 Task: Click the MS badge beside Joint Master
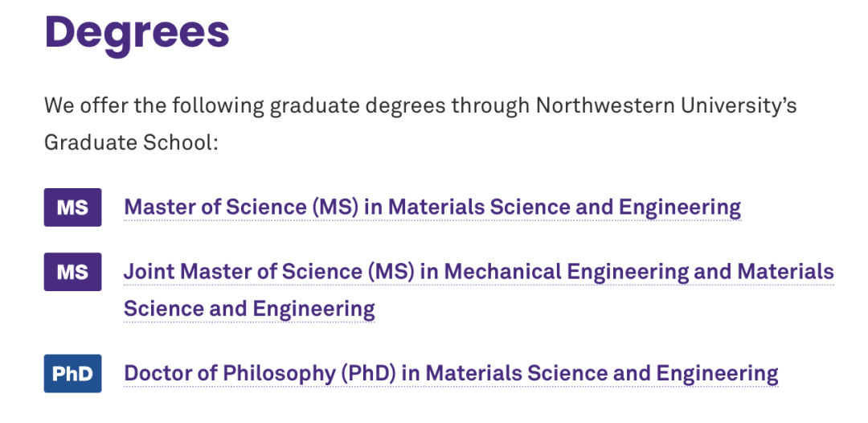point(72,271)
